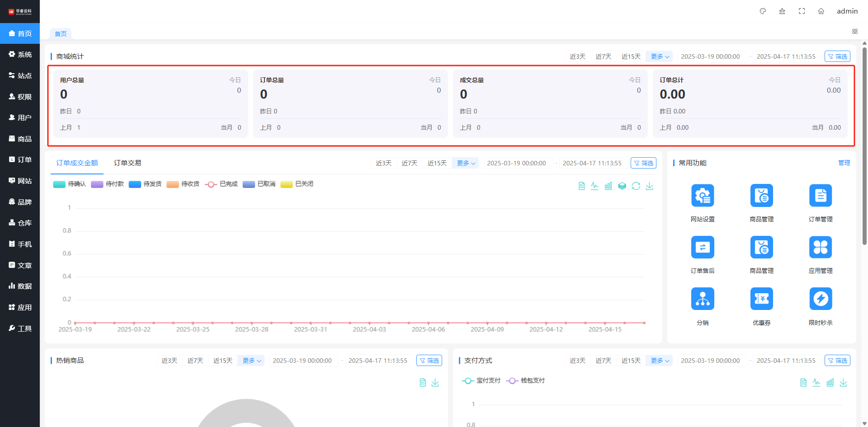Expand 更多 dropdown in 热销商品 panel

(251, 361)
